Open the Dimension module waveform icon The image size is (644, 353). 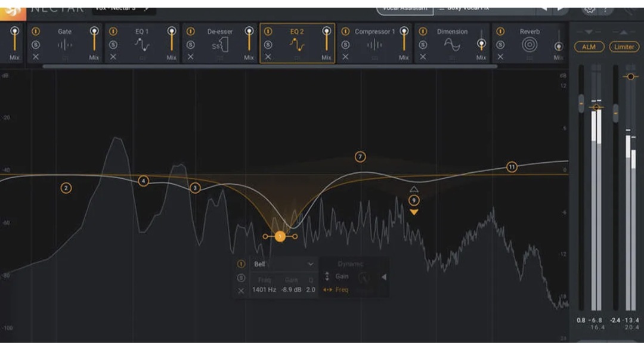pos(452,45)
